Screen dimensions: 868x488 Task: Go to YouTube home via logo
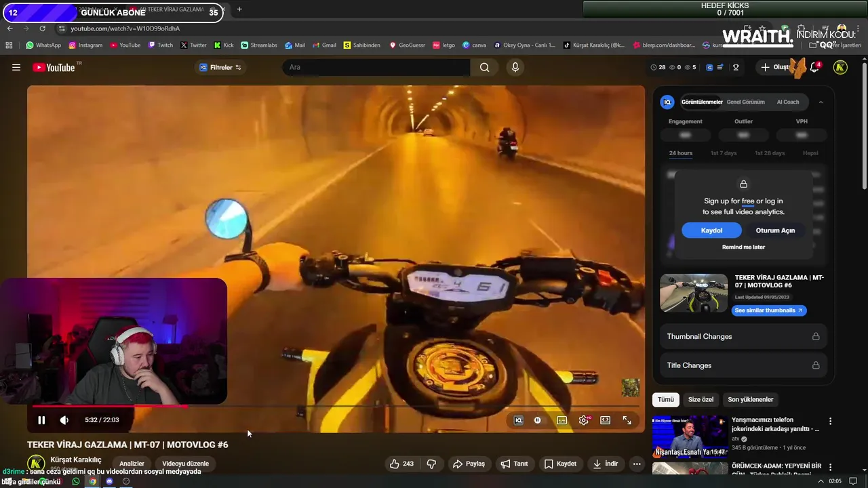coord(54,67)
